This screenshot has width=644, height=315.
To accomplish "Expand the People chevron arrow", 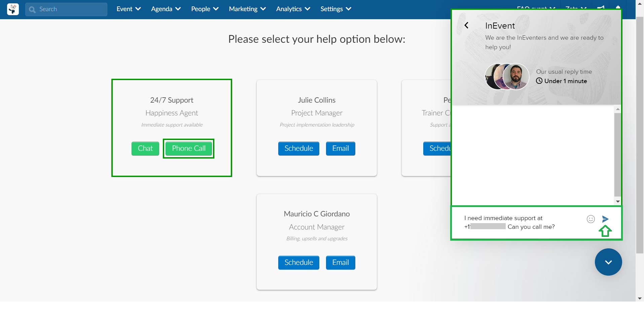I will click(x=216, y=9).
